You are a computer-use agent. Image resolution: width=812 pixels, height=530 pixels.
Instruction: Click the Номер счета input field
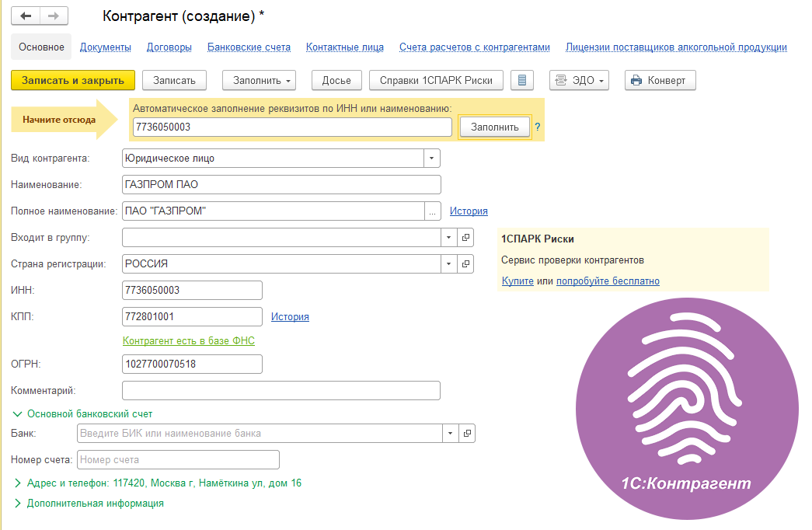click(x=178, y=459)
